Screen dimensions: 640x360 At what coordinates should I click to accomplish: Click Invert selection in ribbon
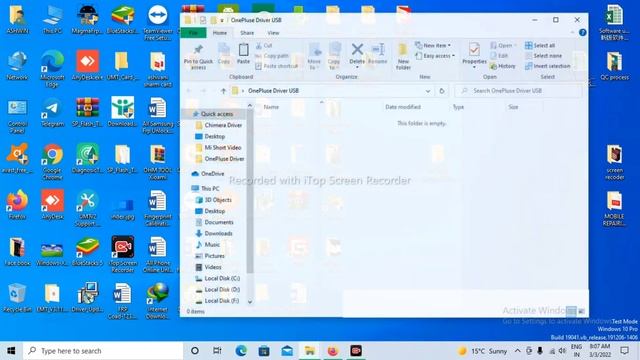547,66
